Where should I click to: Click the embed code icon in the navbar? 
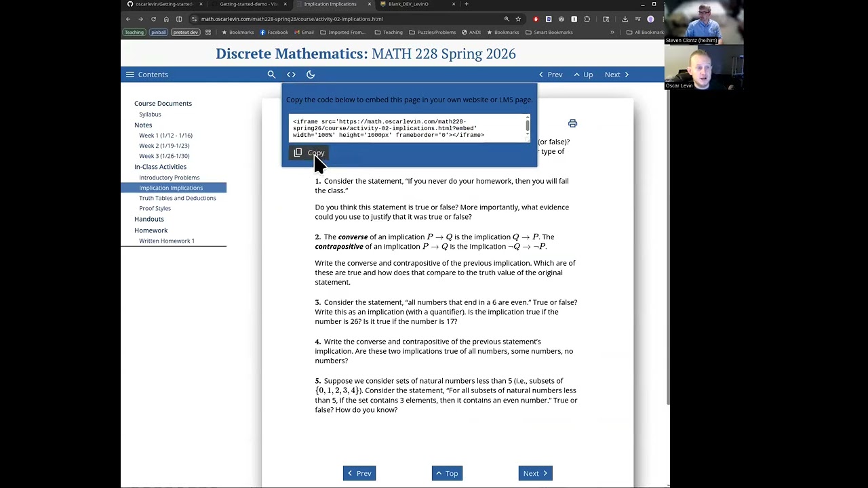tap(291, 75)
